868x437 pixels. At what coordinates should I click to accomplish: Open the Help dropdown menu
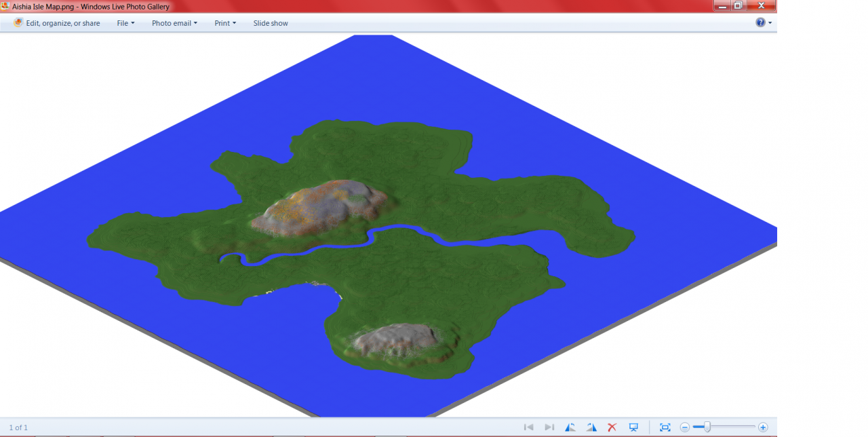coord(764,22)
